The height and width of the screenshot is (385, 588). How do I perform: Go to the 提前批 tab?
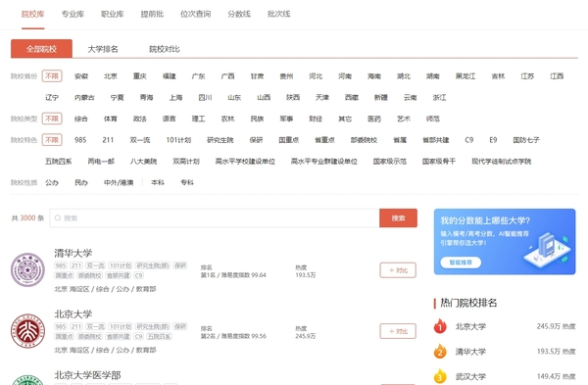click(x=152, y=15)
